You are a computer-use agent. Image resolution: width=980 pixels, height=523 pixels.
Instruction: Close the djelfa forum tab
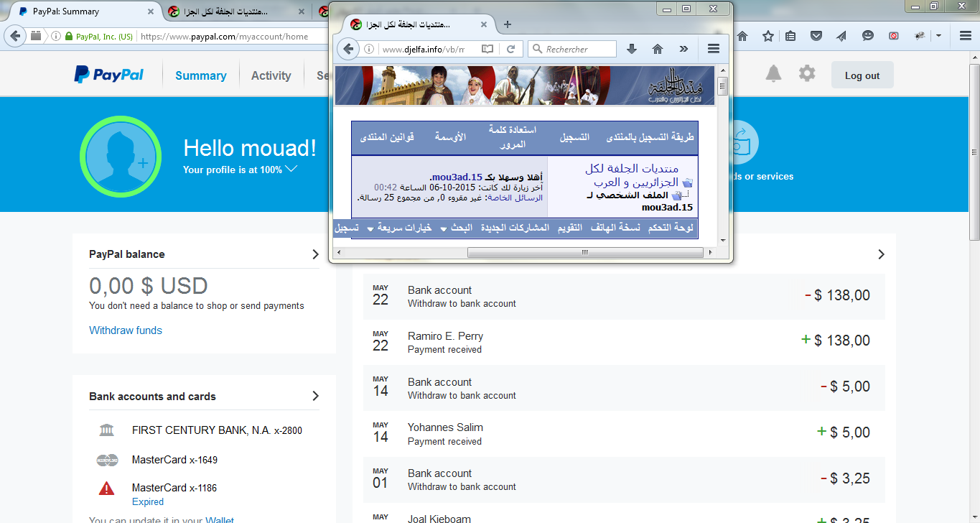[484, 24]
